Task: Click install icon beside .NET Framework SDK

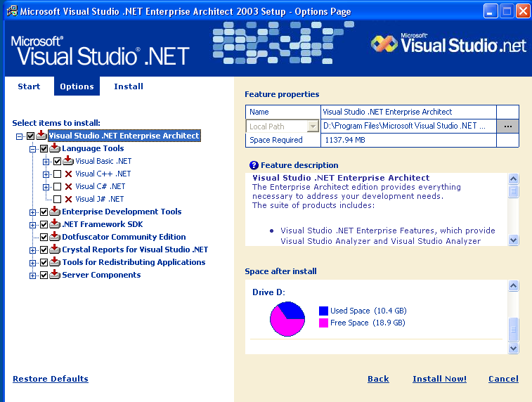Action: (x=55, y=224)
